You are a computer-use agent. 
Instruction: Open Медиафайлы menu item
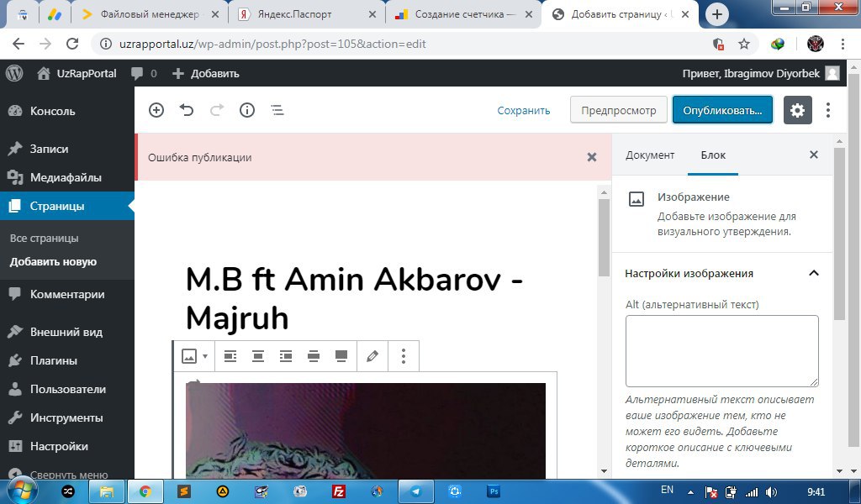click(67, 177)
